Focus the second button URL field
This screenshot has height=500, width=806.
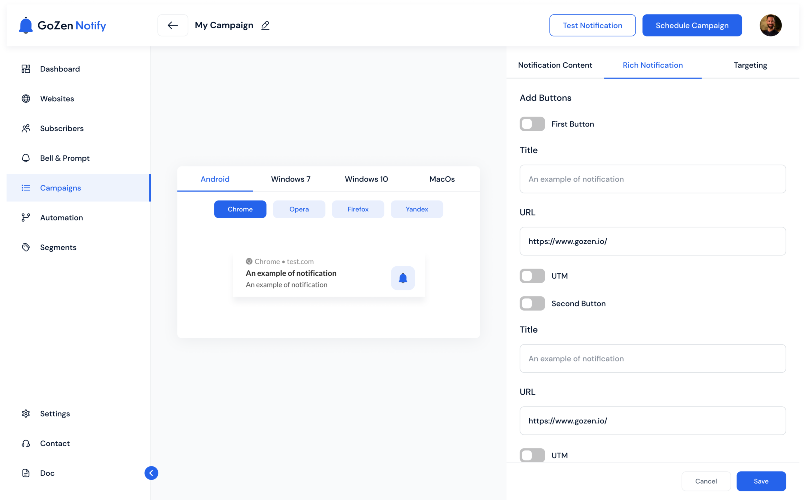pos(653,421)
